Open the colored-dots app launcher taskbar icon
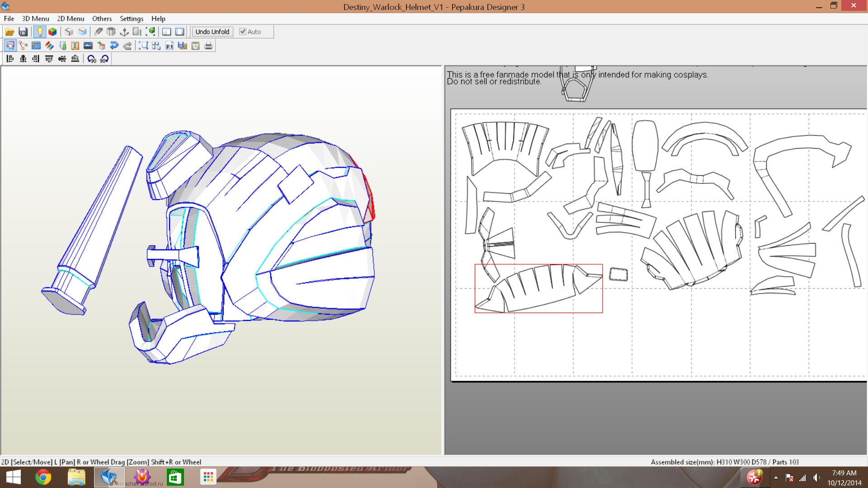The image size is (868, 488). point(208,477)
